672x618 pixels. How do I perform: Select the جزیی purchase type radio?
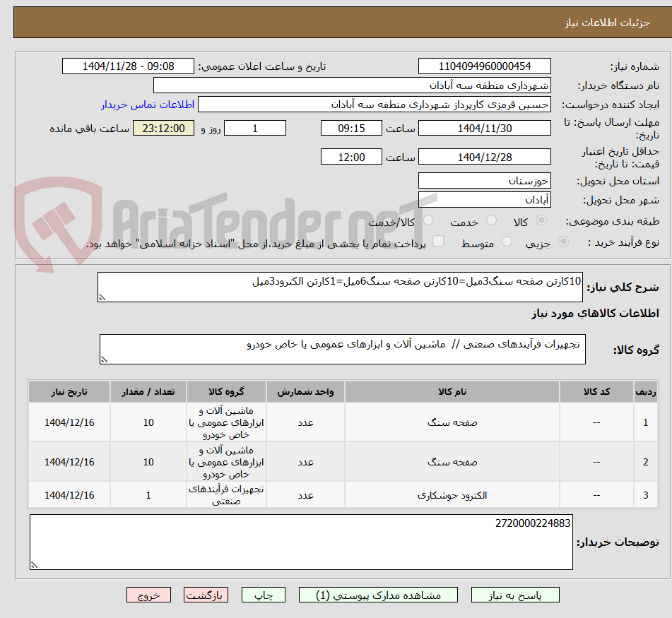[x=564, y=242]
